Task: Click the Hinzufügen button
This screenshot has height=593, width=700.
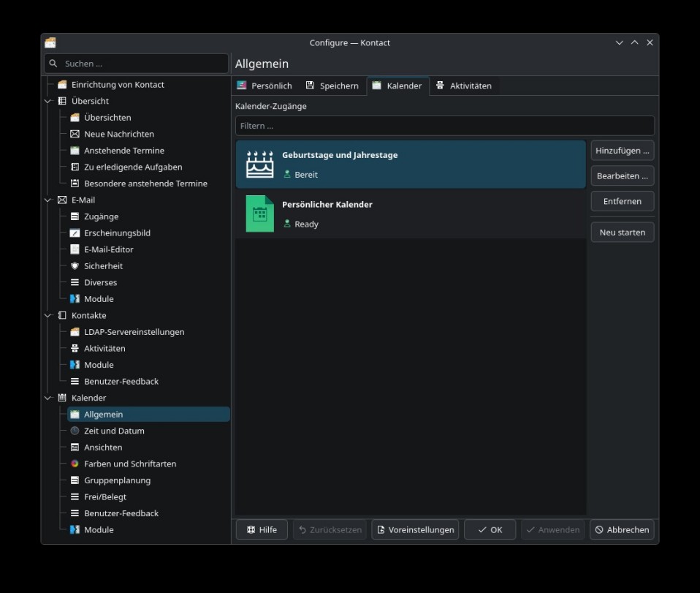Action: tap(623, 151)
